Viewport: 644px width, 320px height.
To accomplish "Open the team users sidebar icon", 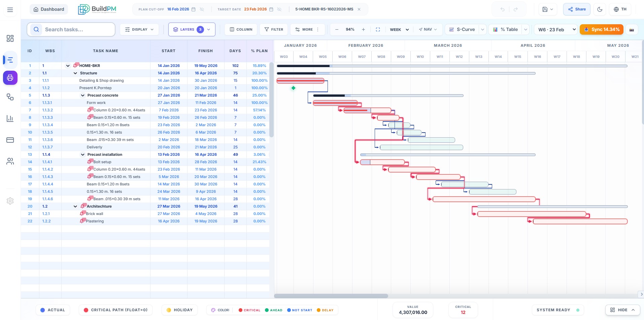I will tap(10, 162).
